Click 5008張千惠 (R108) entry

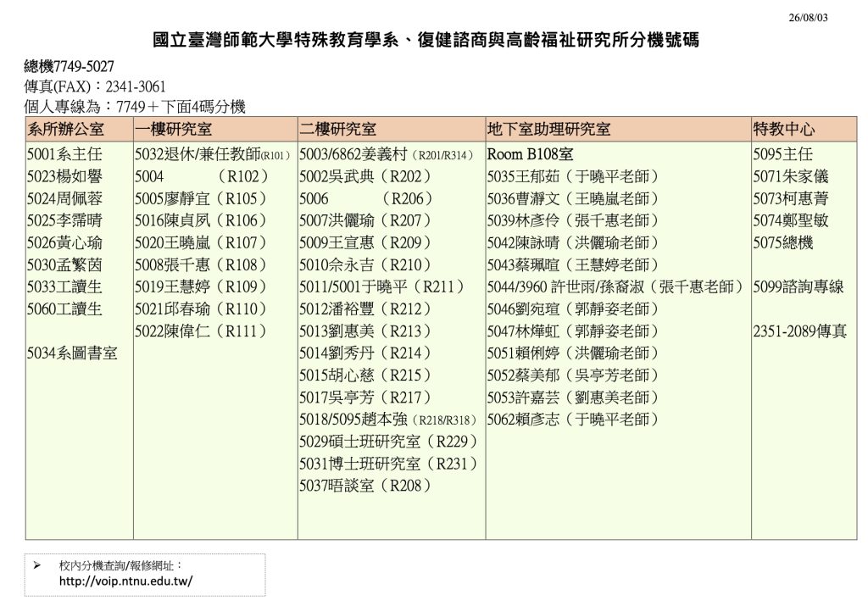click(202, 265)
